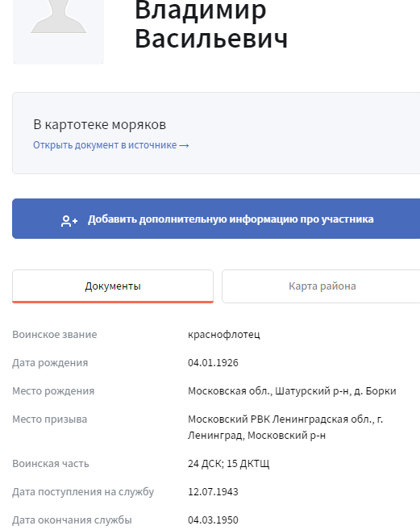Switch to the Документы tab

pos(113,286)
